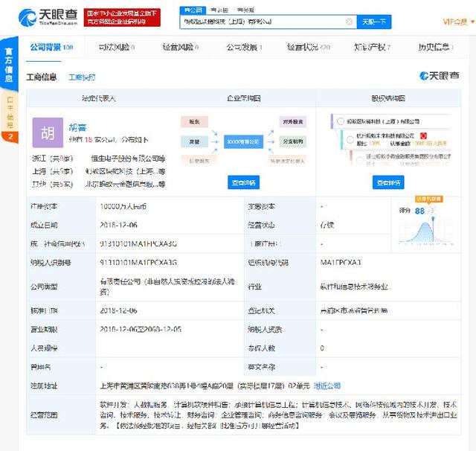Screen dimensions: 476x451
Task: Open the 经营风险 tab
Action: (x=180, y=47)
